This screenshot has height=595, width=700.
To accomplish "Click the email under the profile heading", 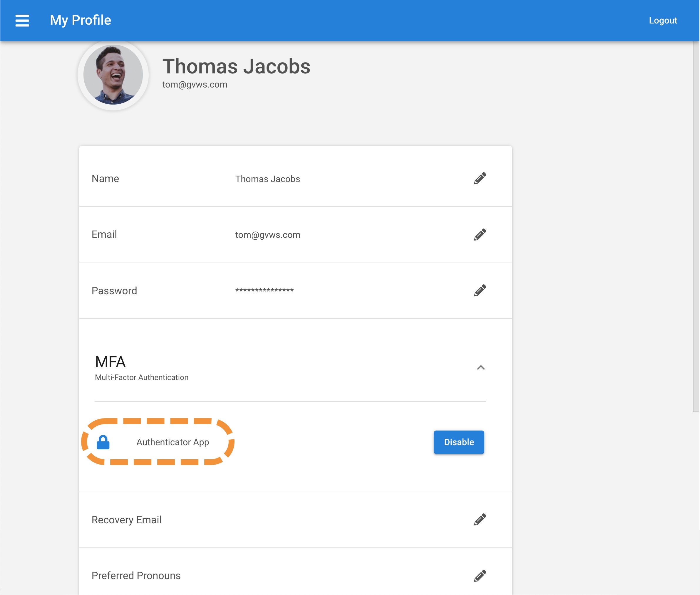I will pos(195,84).
